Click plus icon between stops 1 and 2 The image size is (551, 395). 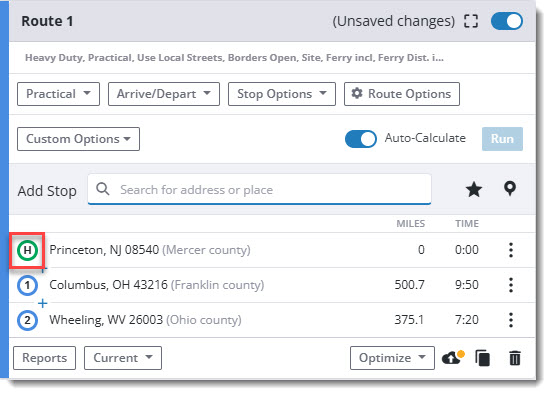[43, 303]
